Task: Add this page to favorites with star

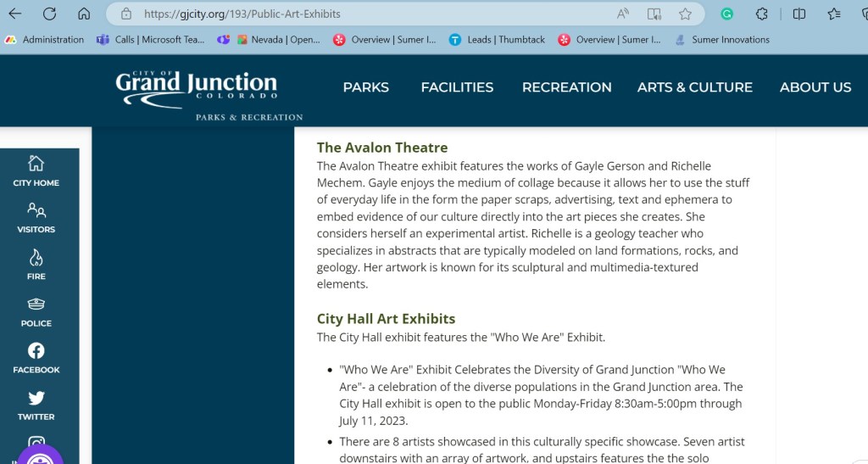Action: click(685, 14)
